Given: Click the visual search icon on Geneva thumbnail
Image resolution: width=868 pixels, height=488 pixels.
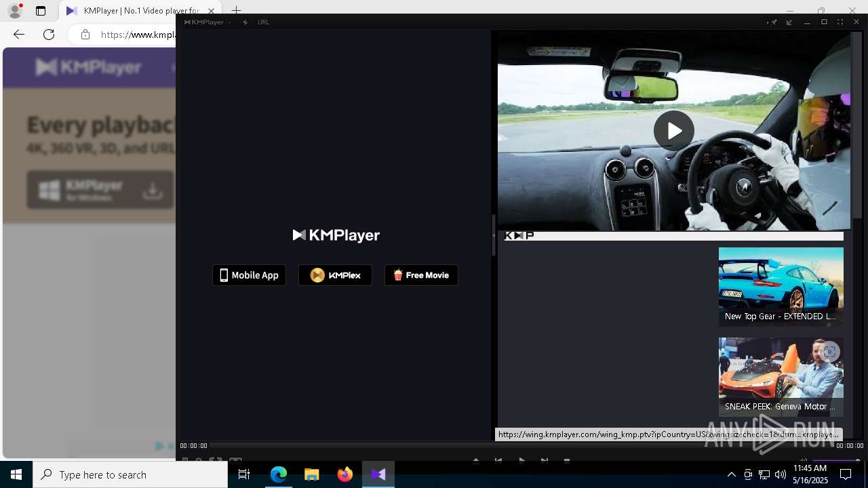Looking at the screenshot, I should click(829, 352).
